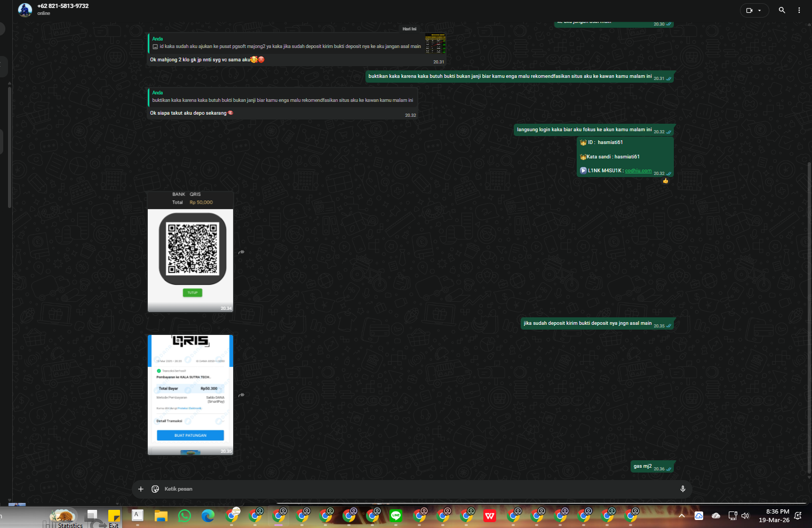The width and height of the screenshot is (812, 528).
Task: Open the LINE app from the taskbar
Action: [x=396, y=516]
